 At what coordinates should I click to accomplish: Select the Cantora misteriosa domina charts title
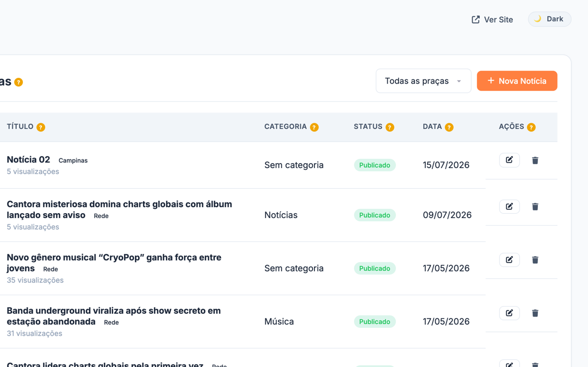[119, 209]
